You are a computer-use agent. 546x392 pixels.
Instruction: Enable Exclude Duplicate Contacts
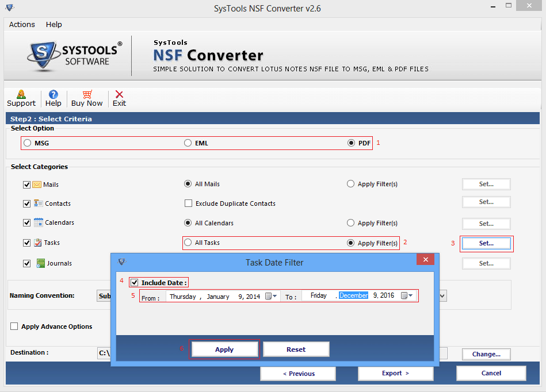[188, 203]
